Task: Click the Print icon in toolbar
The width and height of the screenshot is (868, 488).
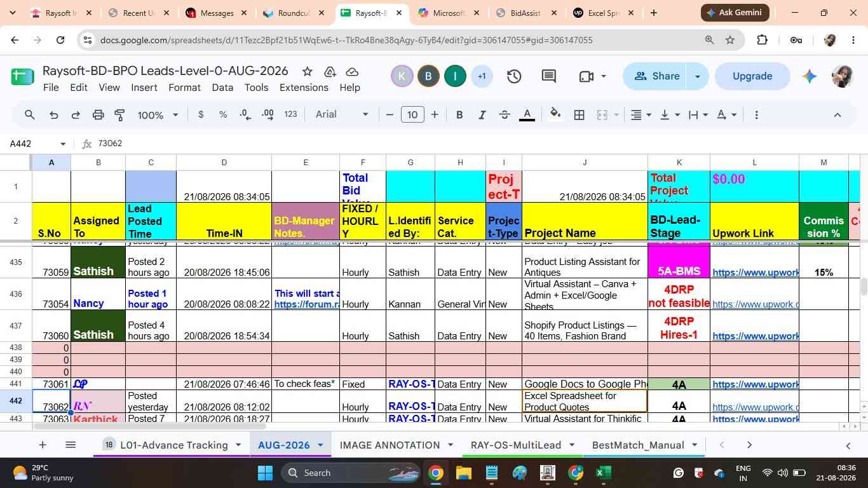Action: [98, 115]
